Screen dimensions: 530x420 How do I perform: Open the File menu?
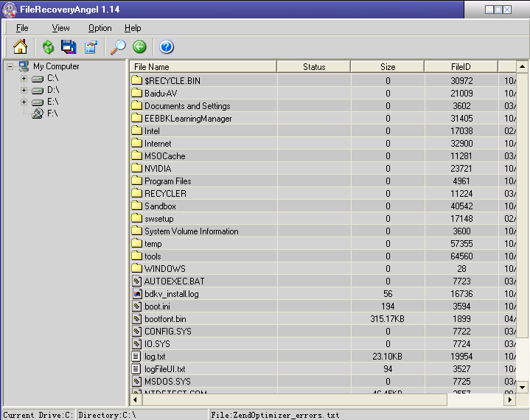[22, 28]
